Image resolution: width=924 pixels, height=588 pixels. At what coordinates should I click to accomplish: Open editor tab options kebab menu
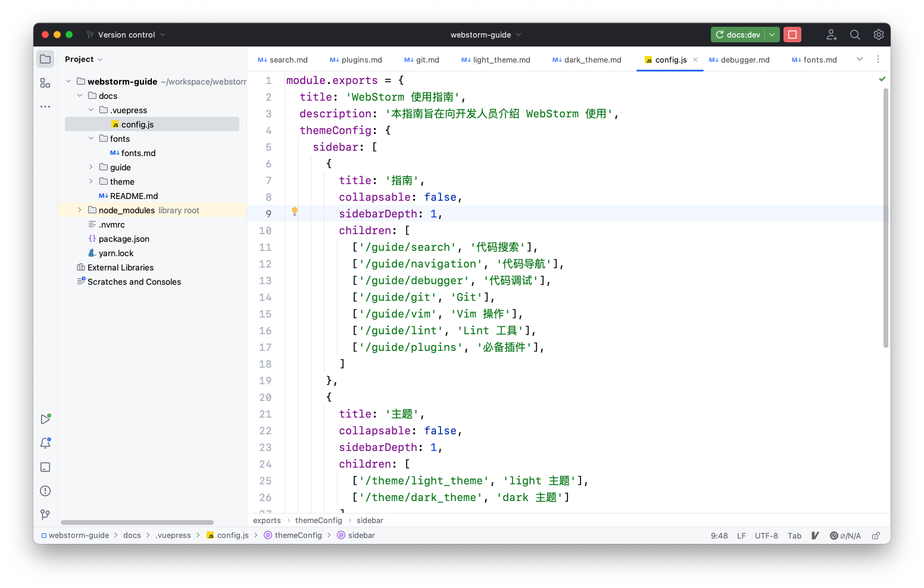click(x=878, y=59)
